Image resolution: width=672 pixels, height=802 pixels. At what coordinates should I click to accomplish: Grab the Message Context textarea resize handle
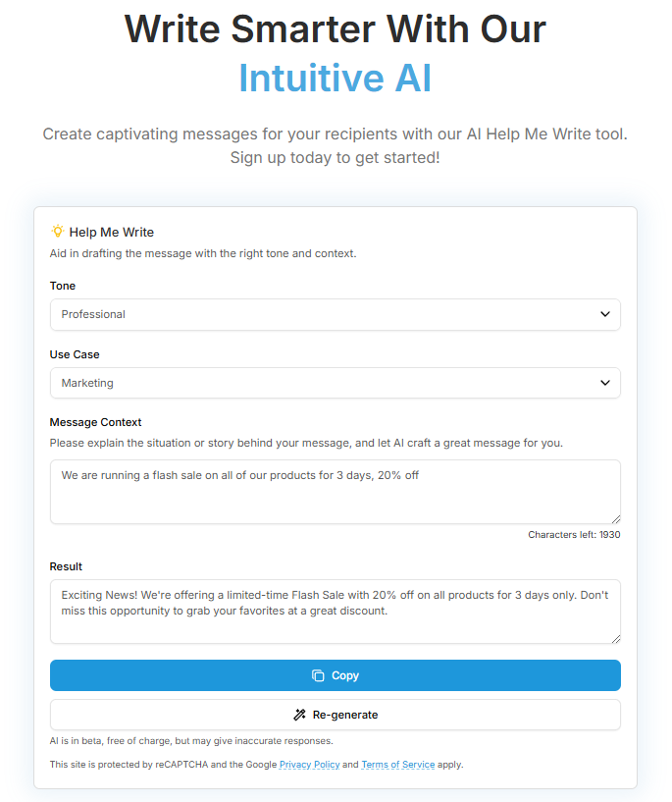pos(615,518)
